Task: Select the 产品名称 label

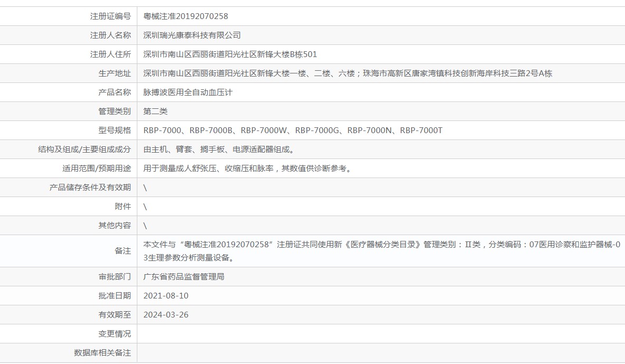Action: pyautogui.click(x=115, y=92)
